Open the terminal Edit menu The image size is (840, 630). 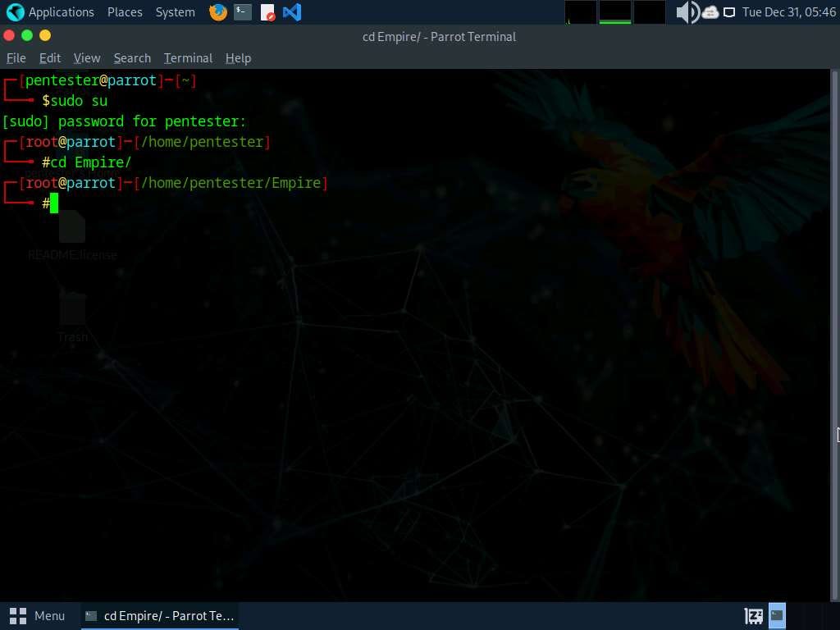tap(50, 58)
